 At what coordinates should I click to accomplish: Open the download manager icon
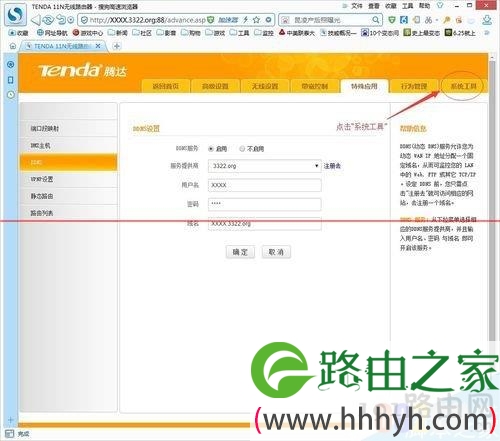[x=487, y=20]
